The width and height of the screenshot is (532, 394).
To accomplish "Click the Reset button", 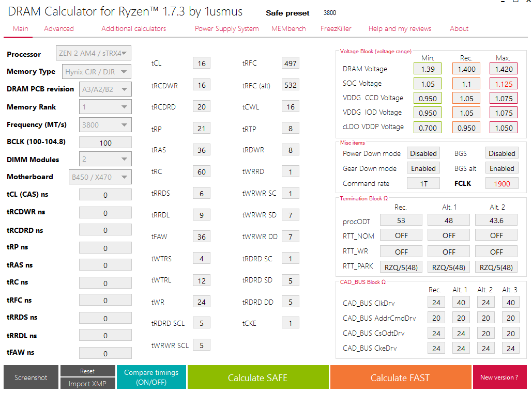I will click(87, 371).
